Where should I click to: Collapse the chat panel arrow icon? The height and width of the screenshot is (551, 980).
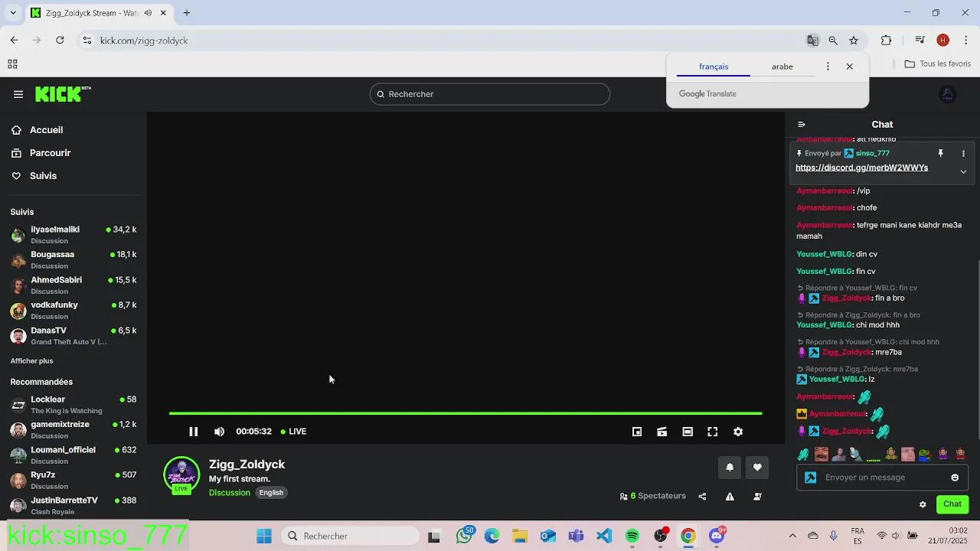point(801,124)
